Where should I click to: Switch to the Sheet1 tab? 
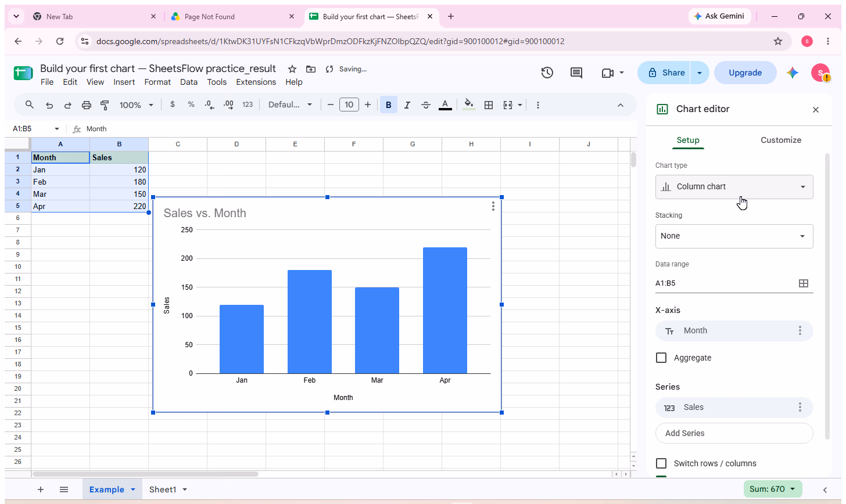(163, 489)
